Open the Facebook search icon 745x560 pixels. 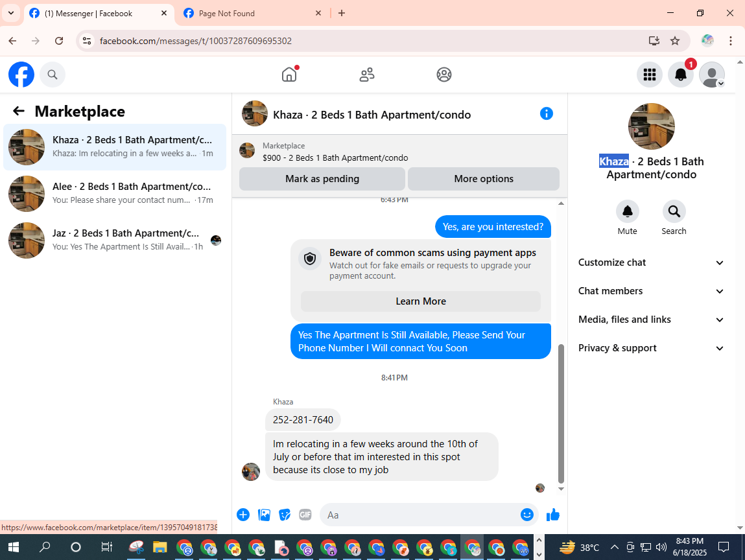click(53, 75)
